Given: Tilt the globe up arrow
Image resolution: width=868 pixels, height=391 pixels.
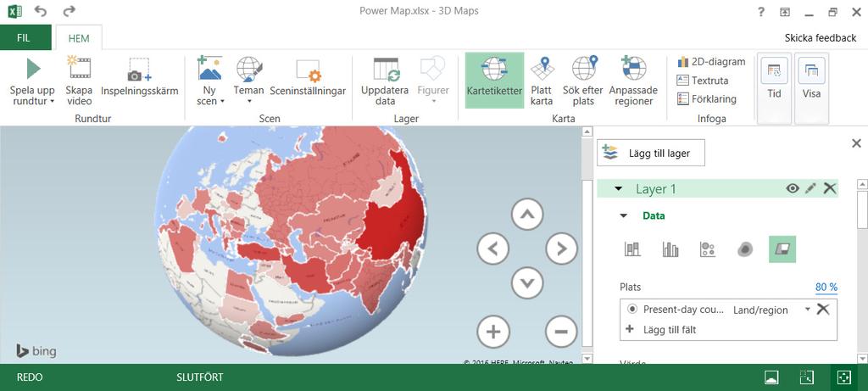Looking at the screenshot, I should click(527, 215).
